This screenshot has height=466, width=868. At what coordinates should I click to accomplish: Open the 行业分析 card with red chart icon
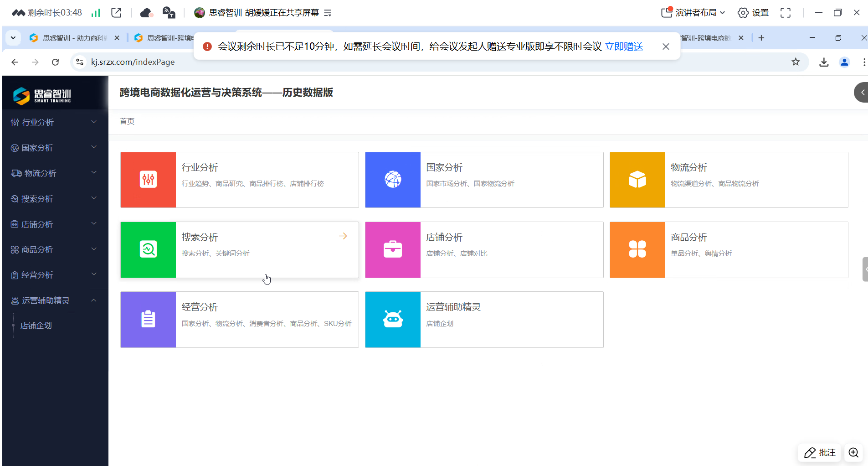pos(148,179)
